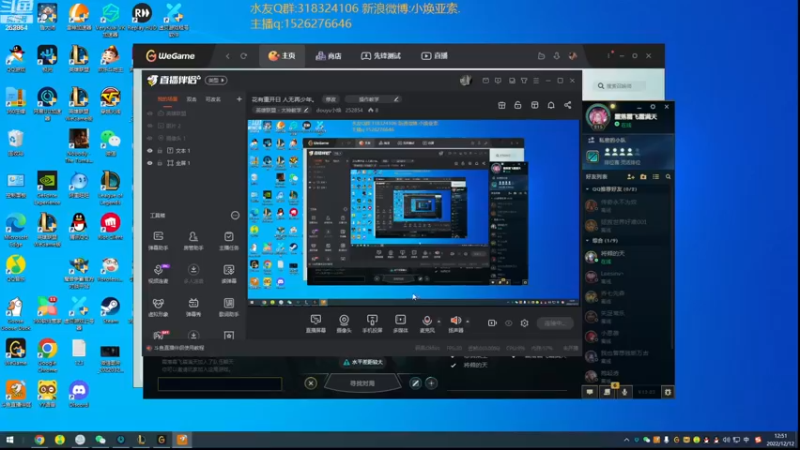This screenshot has width=800, height=450.
Task: Open the Windows Start menu
Action: point(9,439)
